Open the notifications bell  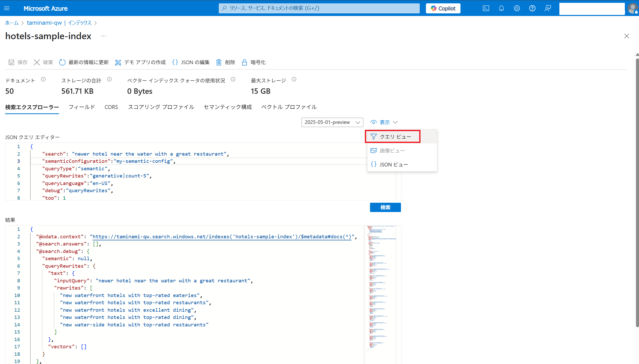[x=501, y=8]
